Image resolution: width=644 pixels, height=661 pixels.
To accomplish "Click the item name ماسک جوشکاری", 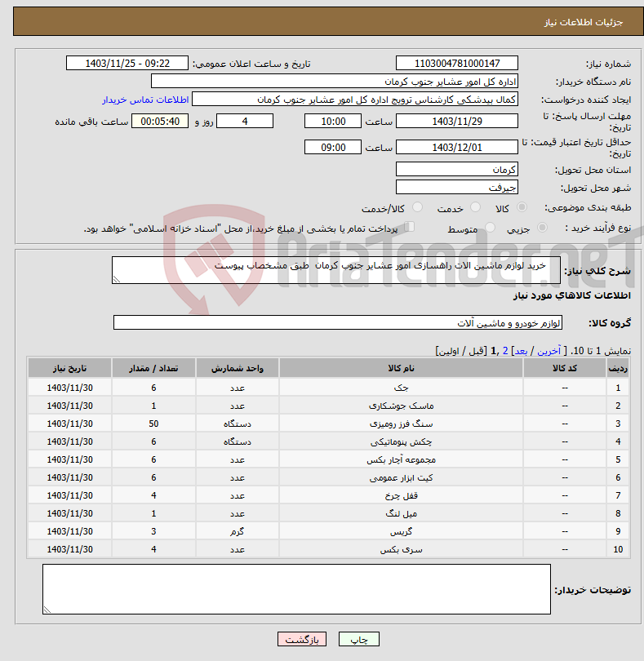I will point(401,406).
